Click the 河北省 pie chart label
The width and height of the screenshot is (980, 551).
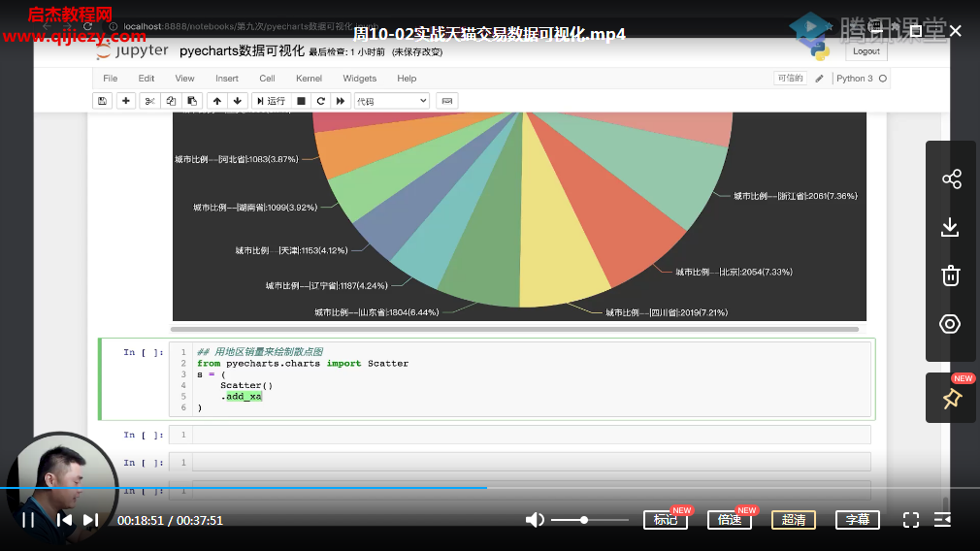coord(236,159)
